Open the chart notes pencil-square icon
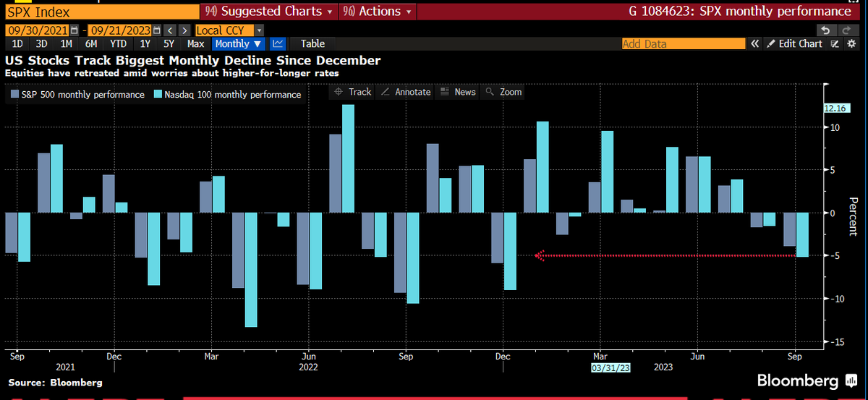The image size is (868, 400). coord(834,43)
